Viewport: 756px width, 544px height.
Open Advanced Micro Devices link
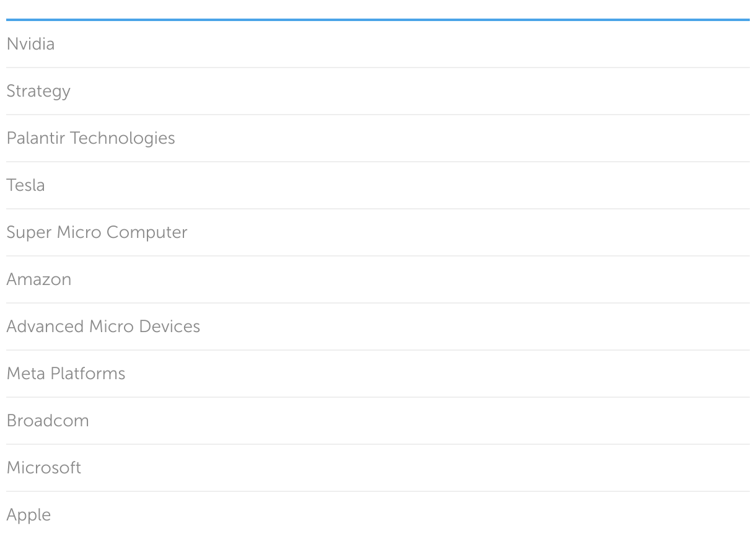[x=103, y=327]
